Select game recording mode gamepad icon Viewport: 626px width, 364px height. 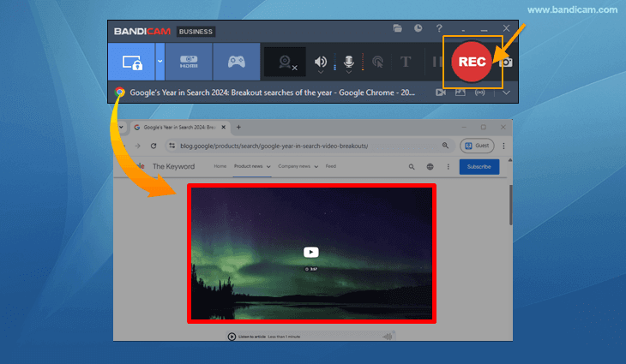pos(237,62)
